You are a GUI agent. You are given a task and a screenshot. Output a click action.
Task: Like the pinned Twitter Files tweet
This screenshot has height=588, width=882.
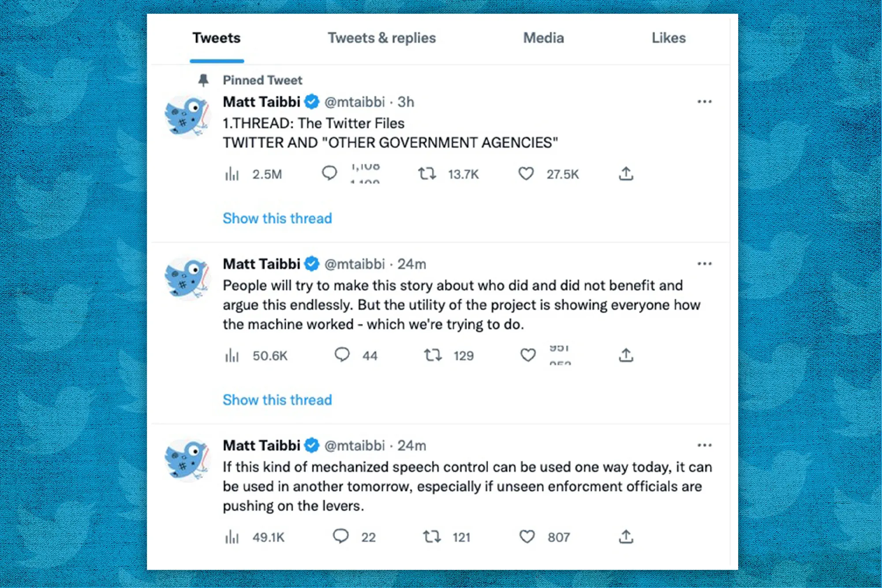tap(526, 174)
